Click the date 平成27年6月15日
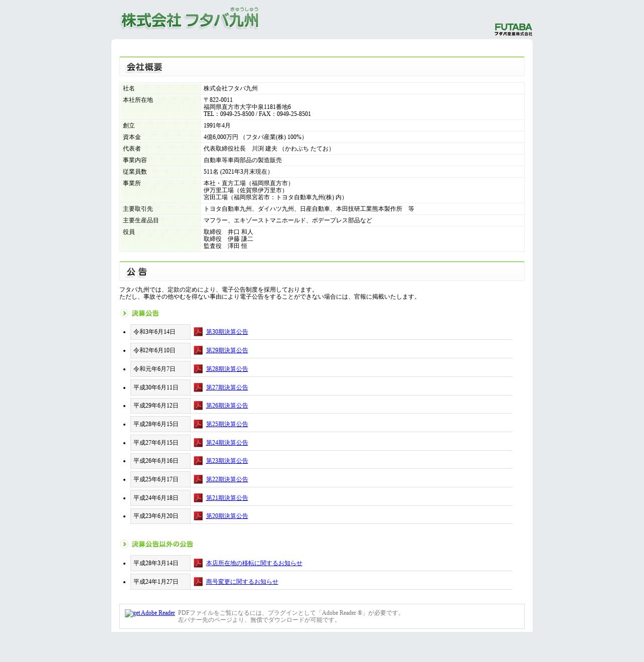This screenshot has width=644, height=662. (x=156, y=443)
